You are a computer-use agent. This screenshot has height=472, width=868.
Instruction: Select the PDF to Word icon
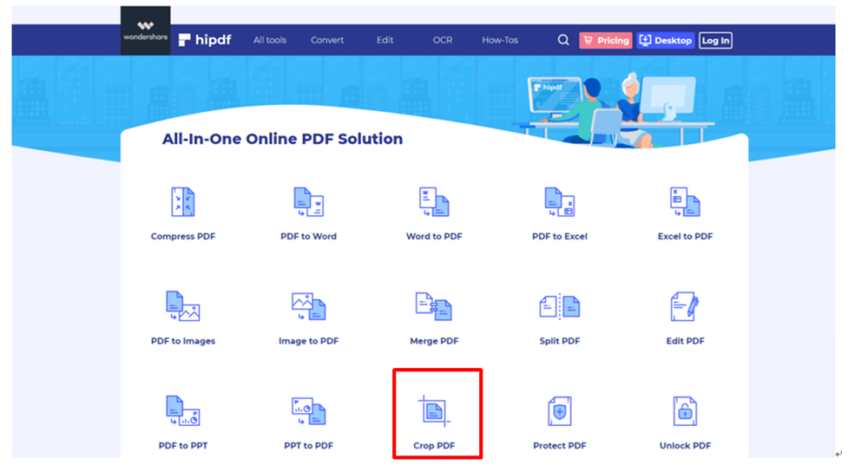pyautogui.click(x=308, y=202)
